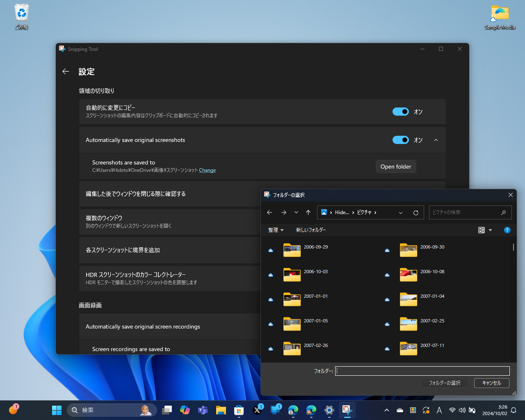The image size is (525, 420).
Task: Refresh the folder dialog view
Action: pos(415,212)
